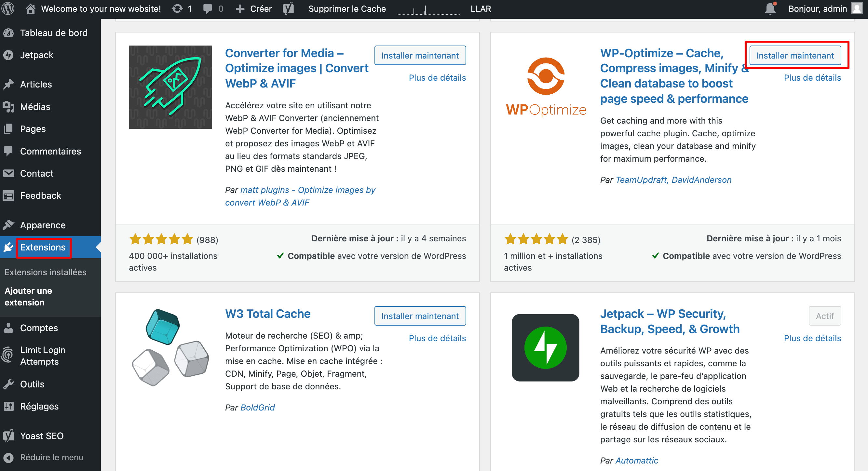Select the Apparence paintbrush icon
Viewport: 868px width, 471px height.
point(9,224)
